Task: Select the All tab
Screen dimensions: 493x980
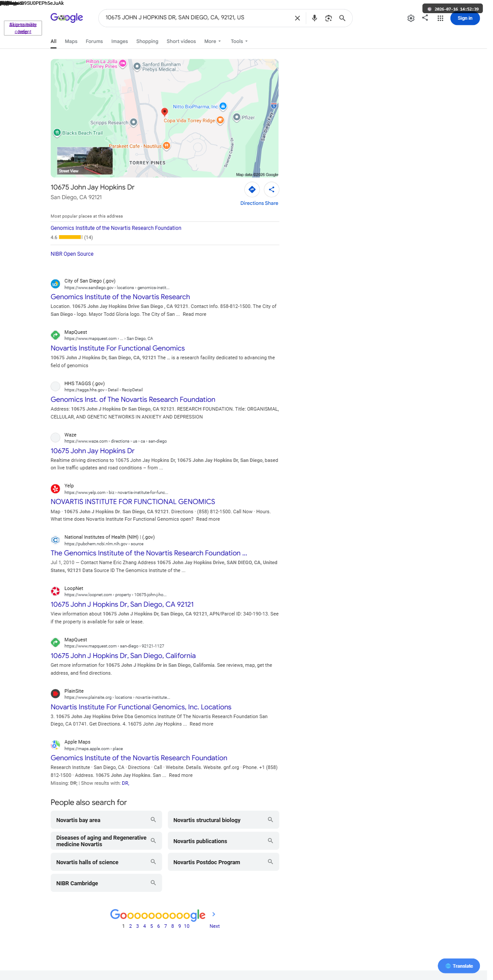Action: pos(54,41)
